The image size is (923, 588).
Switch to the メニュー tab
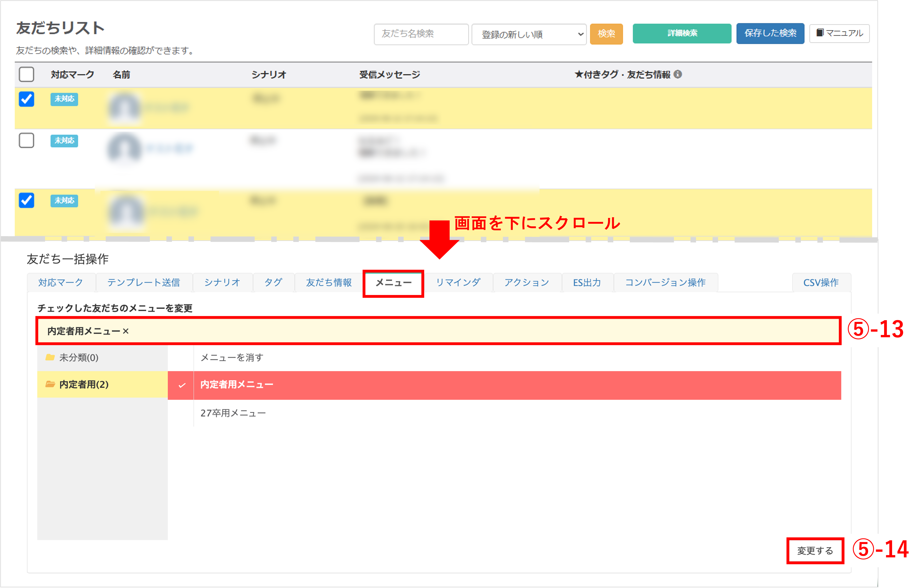coord(393,283)
